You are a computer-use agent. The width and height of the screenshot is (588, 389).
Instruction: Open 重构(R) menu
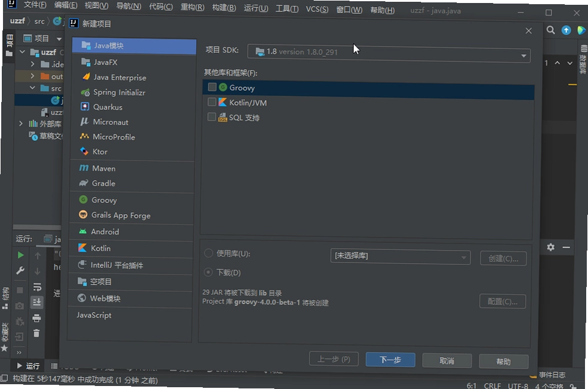click(192, 8)
